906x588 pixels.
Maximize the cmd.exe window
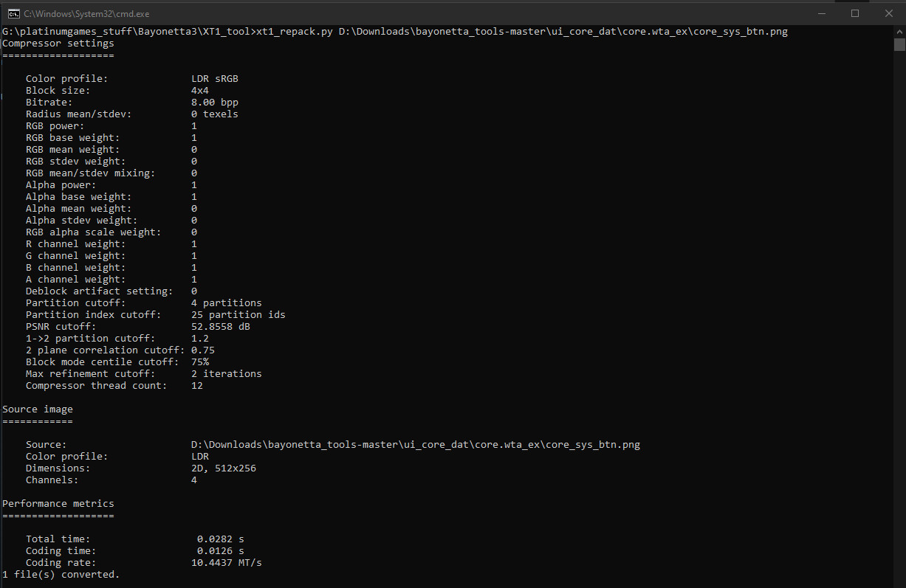tap(855, 13)
